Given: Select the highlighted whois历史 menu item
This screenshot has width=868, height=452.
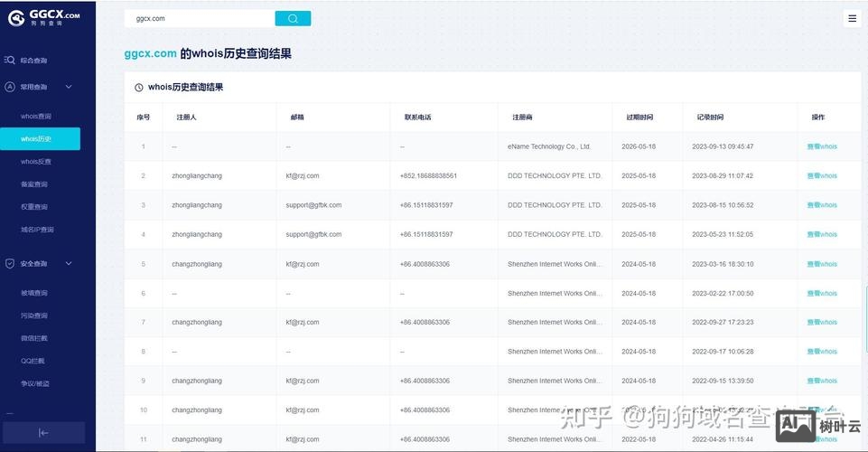Looking at the screenshot, I should (x=40, y=139).
